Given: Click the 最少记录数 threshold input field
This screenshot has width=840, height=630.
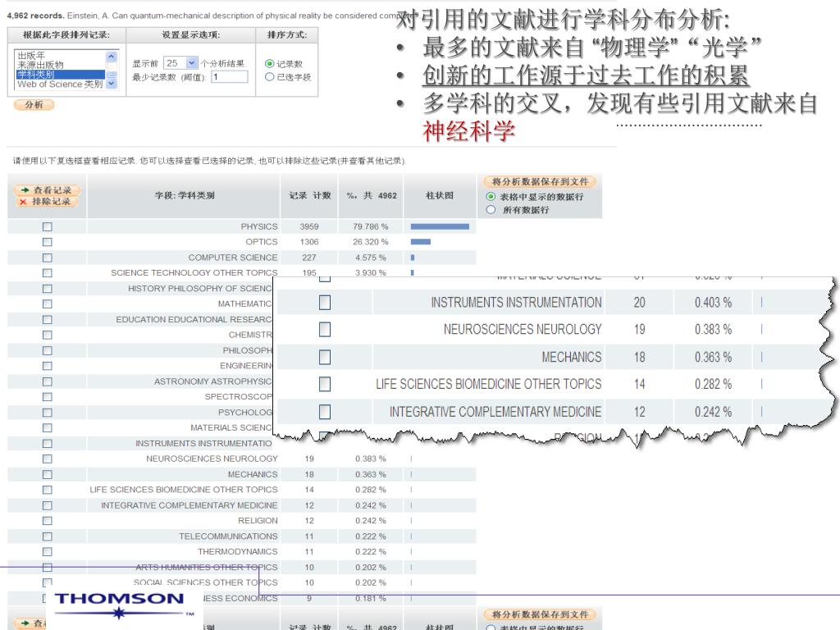Looking at the screenshot, I should point(230,76).
